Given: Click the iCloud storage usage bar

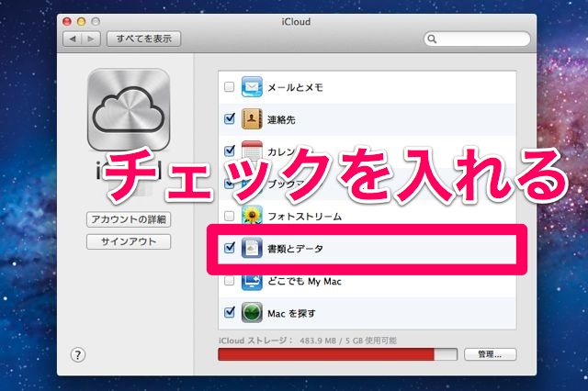Looking at the screenshot, I should tap(337, 354).
